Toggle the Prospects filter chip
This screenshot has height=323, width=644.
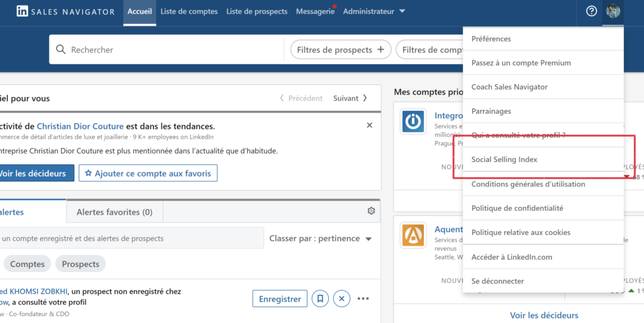pyautogui.click(x=80, y=264)
